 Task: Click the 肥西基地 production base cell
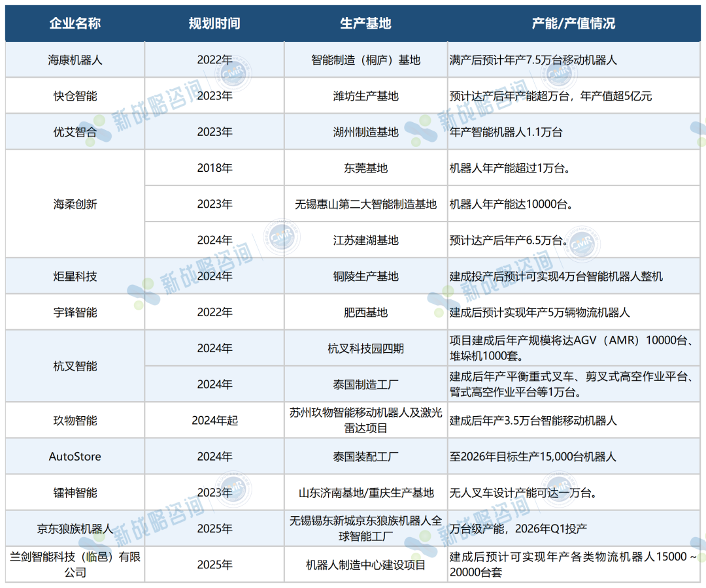click(365, 312)
